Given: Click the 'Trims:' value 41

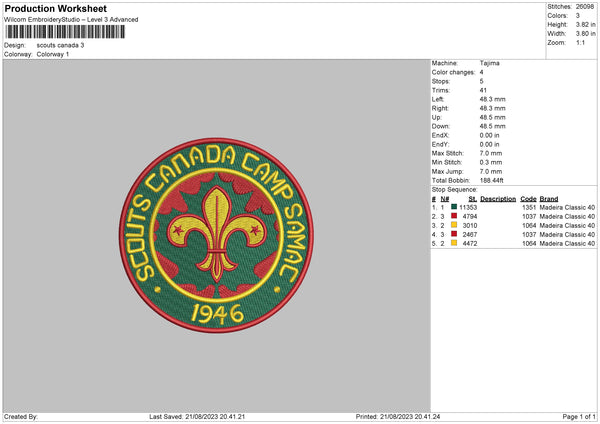Looking at the screenshot, I should coord(483,90).
